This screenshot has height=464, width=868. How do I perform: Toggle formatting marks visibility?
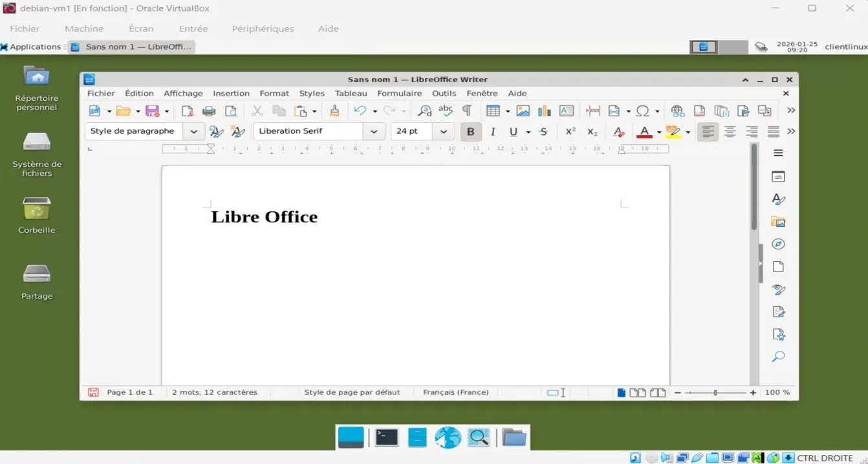point(466,111)
